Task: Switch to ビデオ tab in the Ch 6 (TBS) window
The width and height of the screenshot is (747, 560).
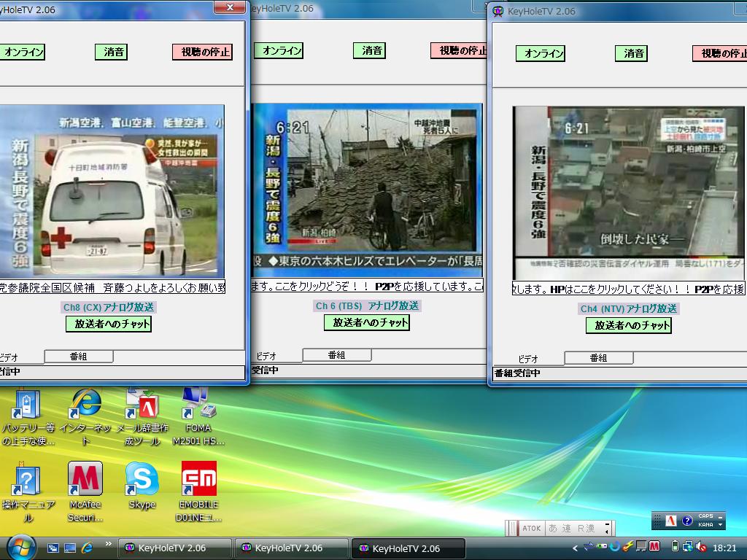Action: pos(267,356)
